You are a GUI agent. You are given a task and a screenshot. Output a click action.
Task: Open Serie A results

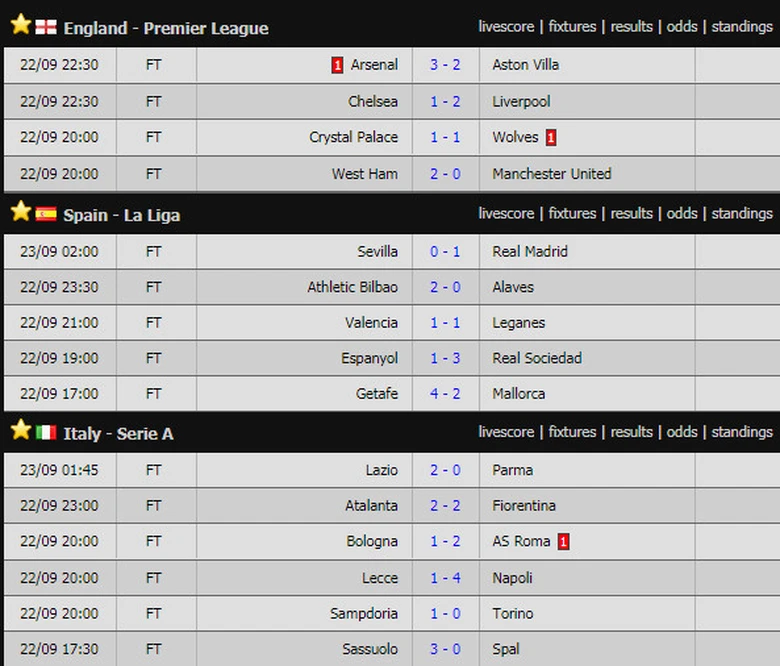pos(631,432)
